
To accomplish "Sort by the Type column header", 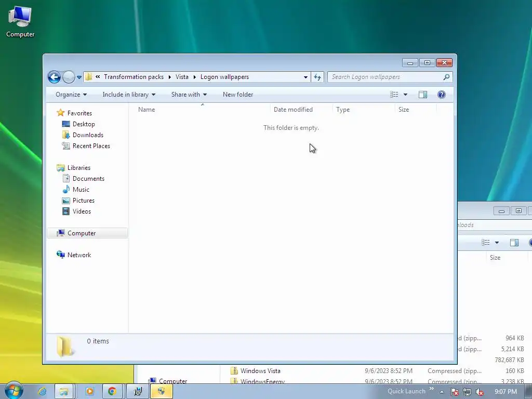I will click(x=364, y=110).
